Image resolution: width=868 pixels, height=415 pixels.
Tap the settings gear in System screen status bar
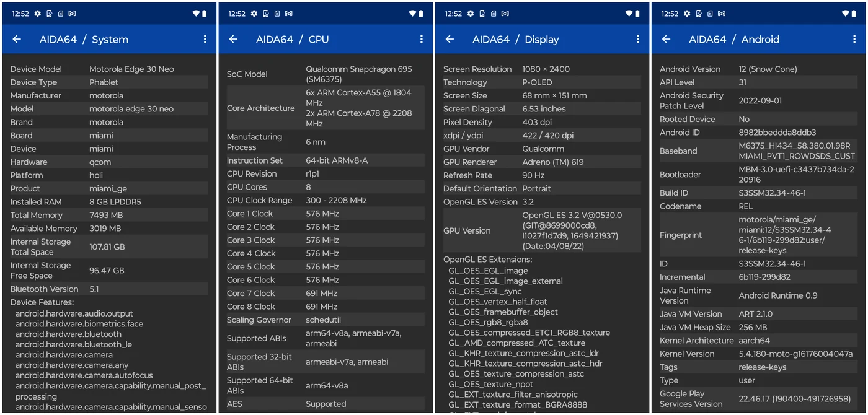tap(38, 14)
